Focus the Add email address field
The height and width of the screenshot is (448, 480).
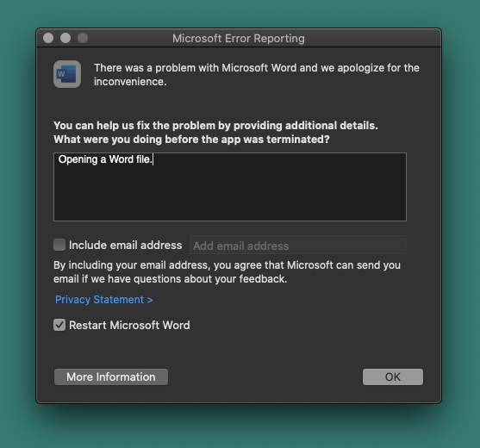pyautogui.click(x=298, y=246)
